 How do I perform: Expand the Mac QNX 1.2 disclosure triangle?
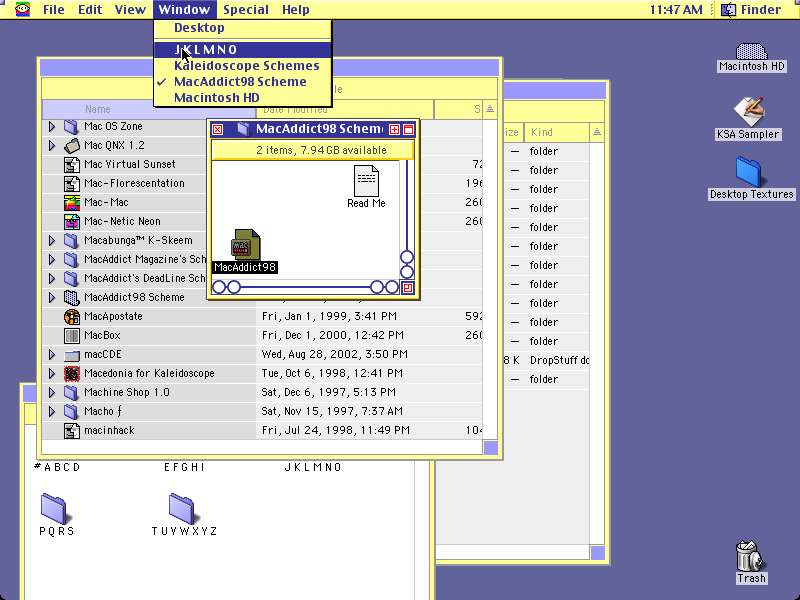[x=52, y=145]
